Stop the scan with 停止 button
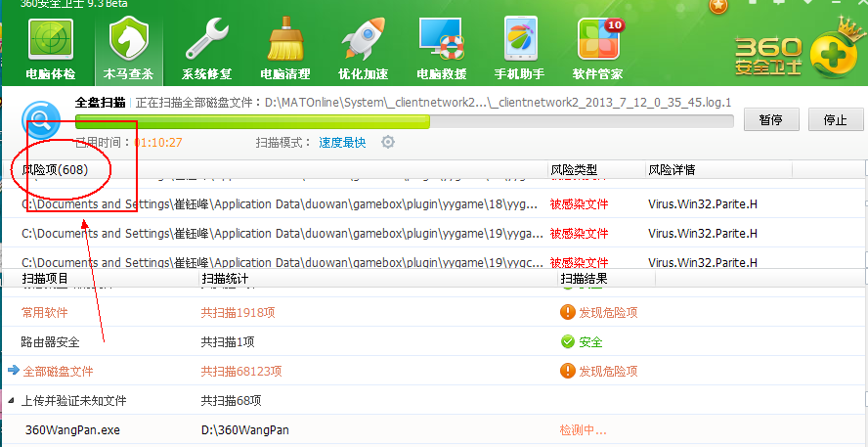The width and height of the screenshot is (868, 447). point(836,119)
